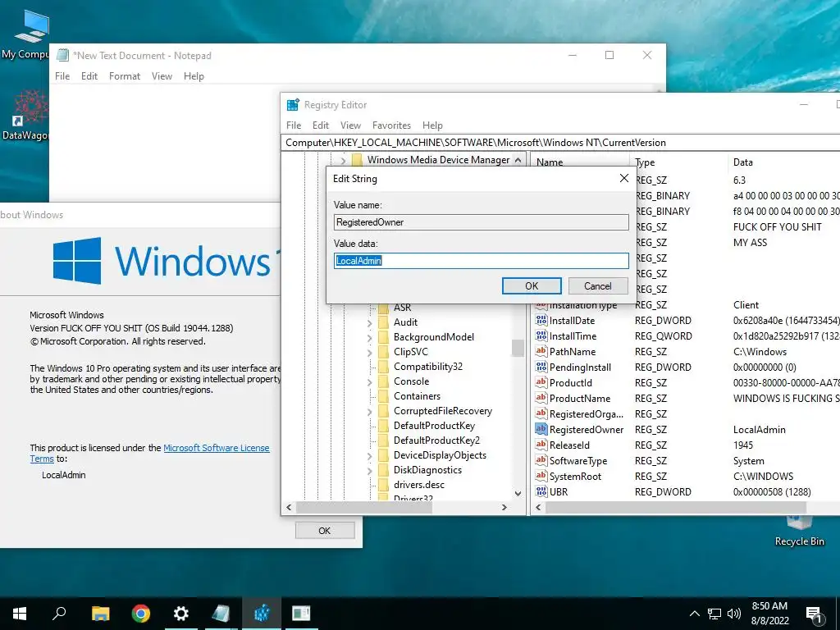Expand the Console registry key

coord(370,382)
